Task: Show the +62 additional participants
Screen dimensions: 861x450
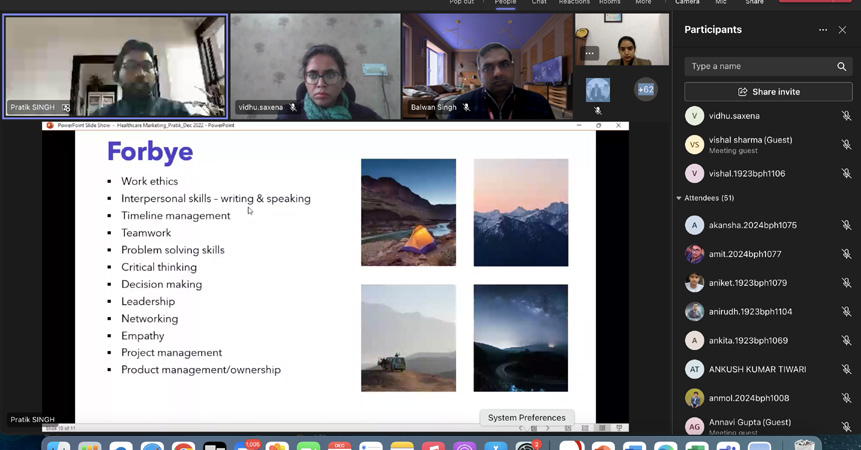Action: pos(646,89)
